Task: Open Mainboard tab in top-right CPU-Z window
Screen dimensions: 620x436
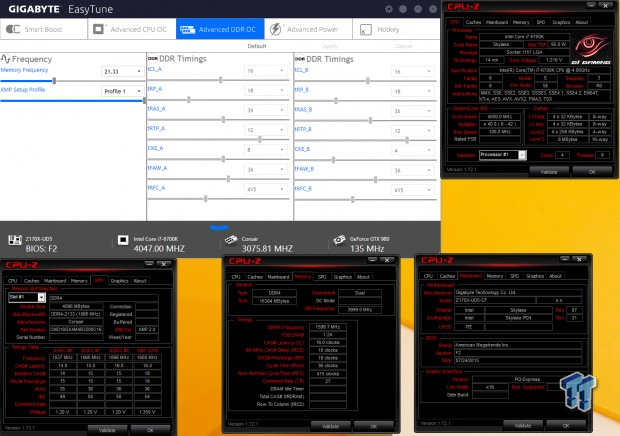Action: click(x=497, y=22)
